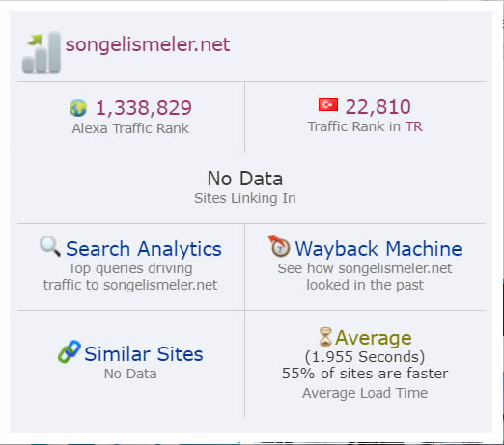Viewport: 504px width, 445px height.
Task: Click the No Data Sites Linking In value
Action: point(245,179)
